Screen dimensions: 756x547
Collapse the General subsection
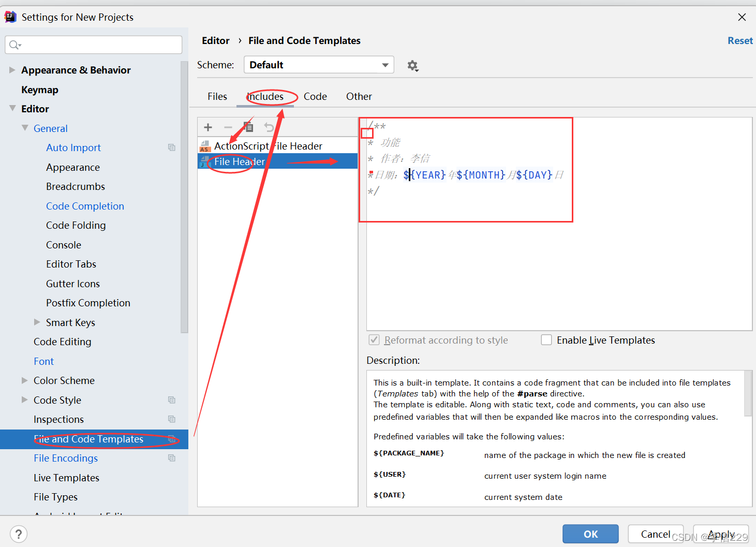[x=25, y=128]
